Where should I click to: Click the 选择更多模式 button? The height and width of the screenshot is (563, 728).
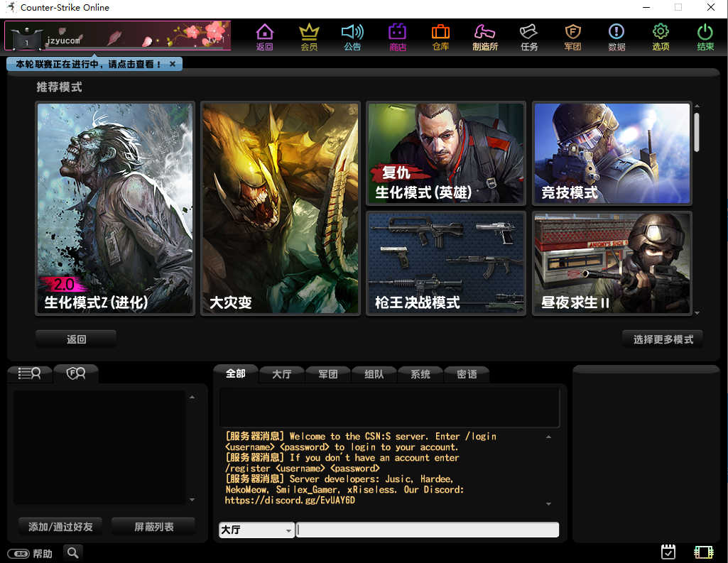coord(663,339)
